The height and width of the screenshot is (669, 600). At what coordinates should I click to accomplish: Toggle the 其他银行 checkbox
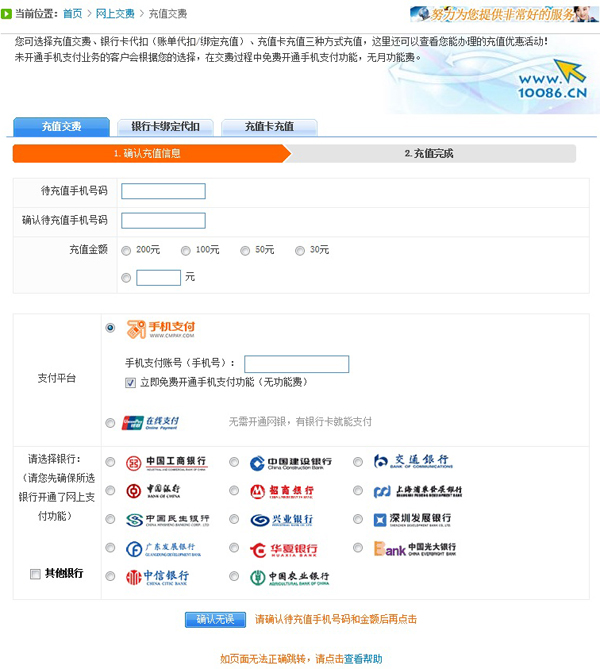tap(35, 574)
